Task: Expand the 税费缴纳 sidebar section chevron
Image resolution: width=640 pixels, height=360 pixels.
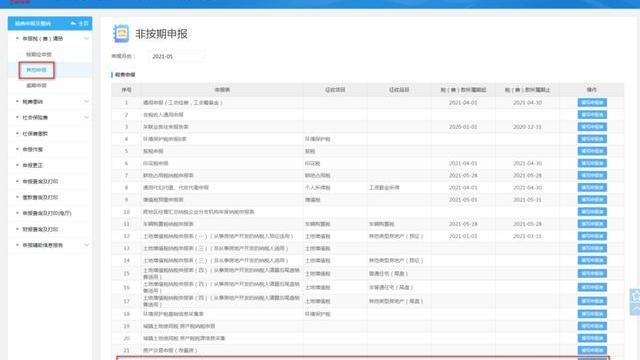Action: point(87,102)
